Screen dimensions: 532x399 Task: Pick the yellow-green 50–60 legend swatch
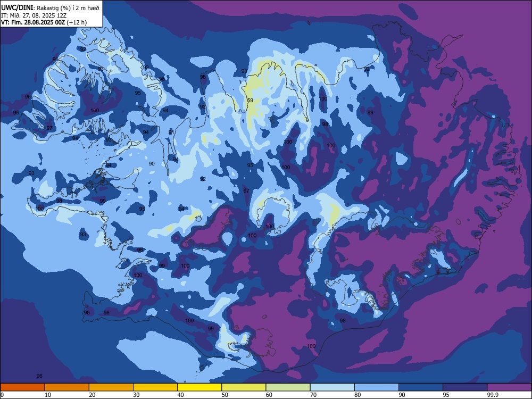pos(244,387)
